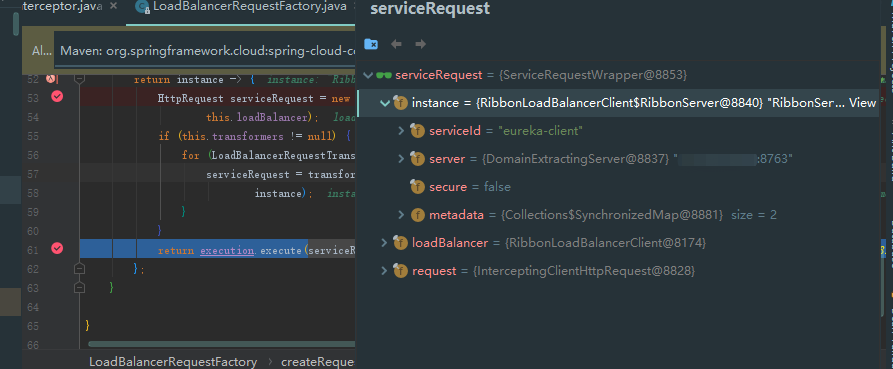Viewport: 893px width, 369px height.
Task: Click the watch glasses icon beside serviceRequest
Action: 384,75
